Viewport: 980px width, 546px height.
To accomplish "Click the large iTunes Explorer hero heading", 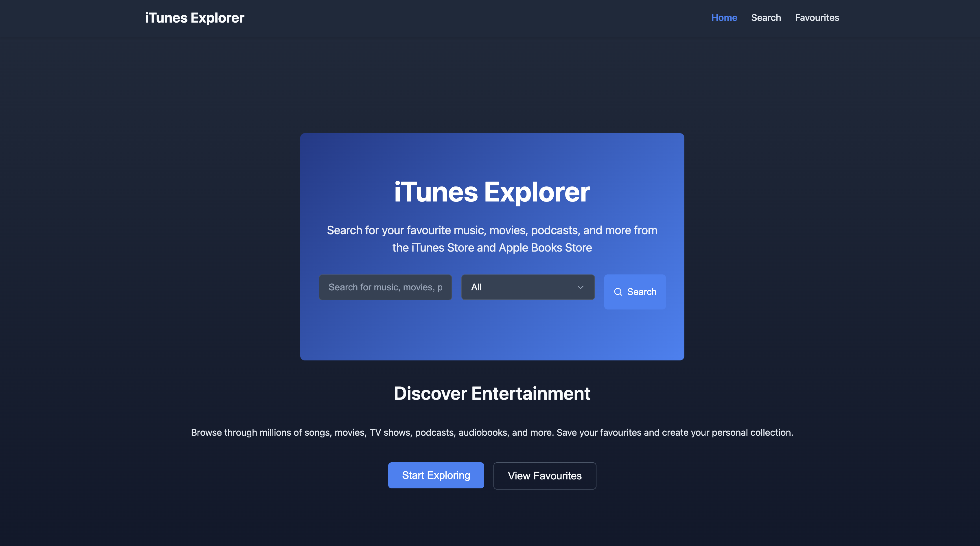I will point(492,192).
